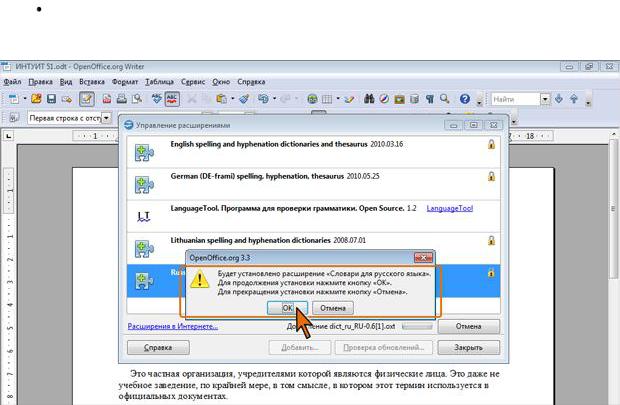Select the Lithuanian spelling dictionaries extension
This screenshot has height=405, width=620.
313,248
